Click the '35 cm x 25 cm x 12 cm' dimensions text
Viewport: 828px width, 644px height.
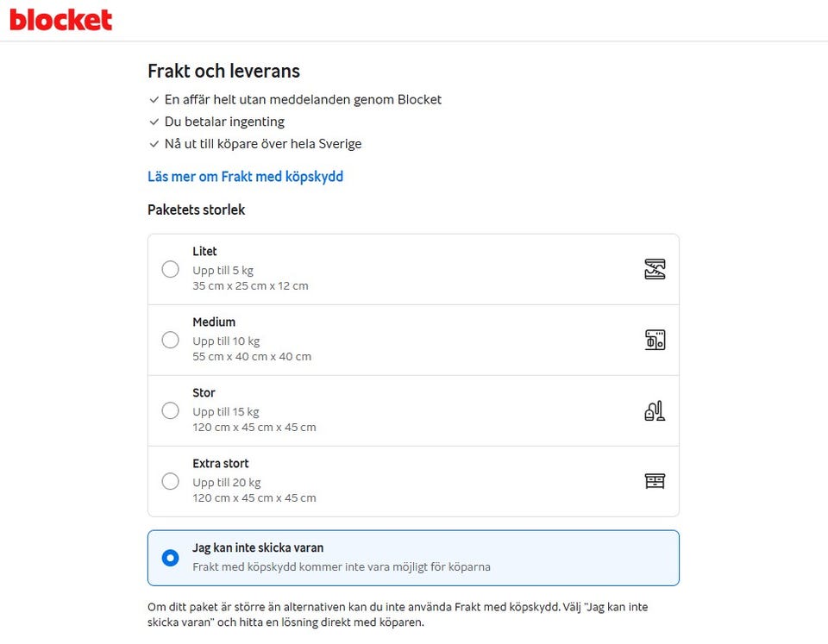250,286
